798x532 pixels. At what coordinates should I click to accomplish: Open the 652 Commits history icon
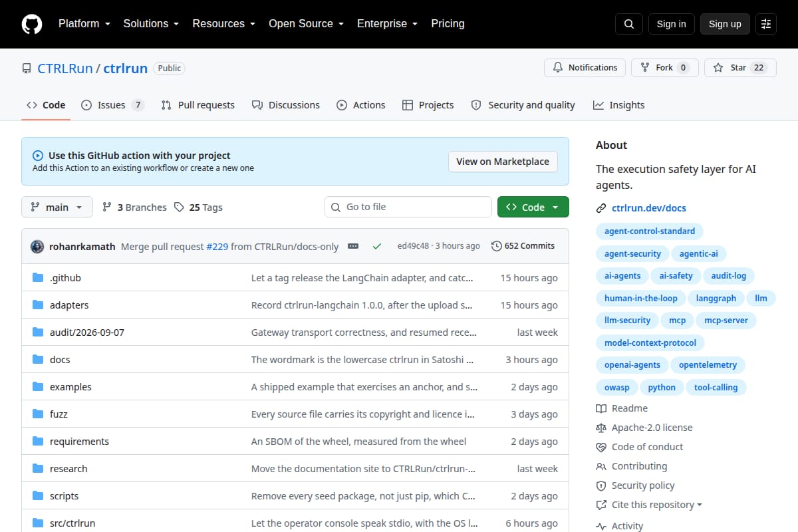pyautogui.click(x=496, y=246)
